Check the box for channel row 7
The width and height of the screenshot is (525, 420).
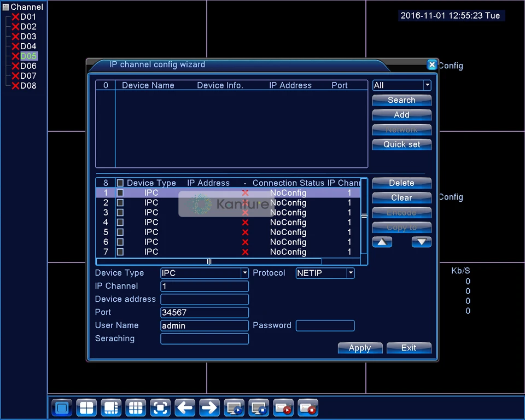click(x=120, y=252)
